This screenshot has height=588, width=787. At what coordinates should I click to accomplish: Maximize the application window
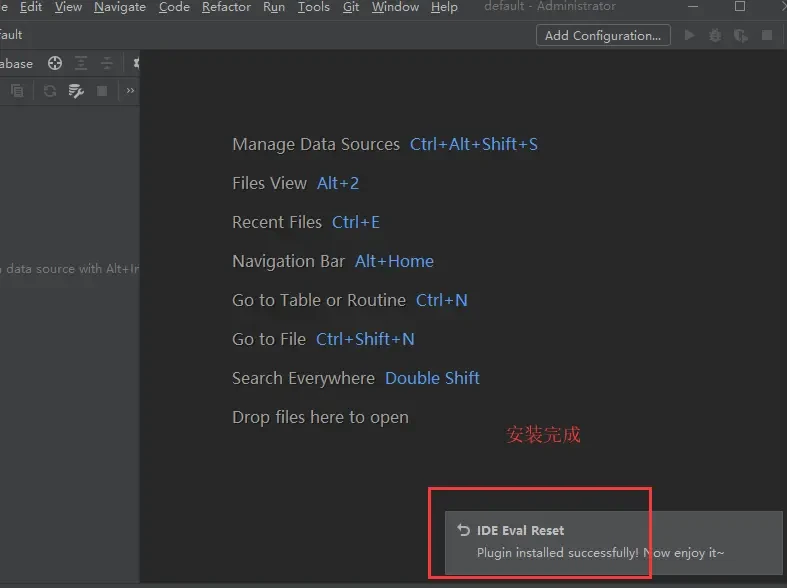pos(740,7)
